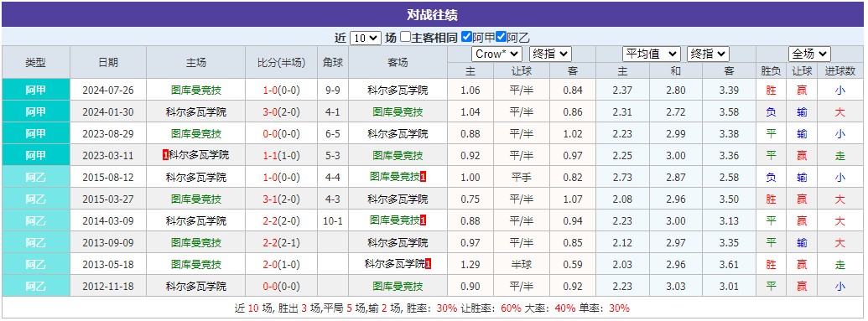Click the 图库曼竞技 away team on 2012-11-18
The image size is (868, 321).
click(x=398, y=287)
